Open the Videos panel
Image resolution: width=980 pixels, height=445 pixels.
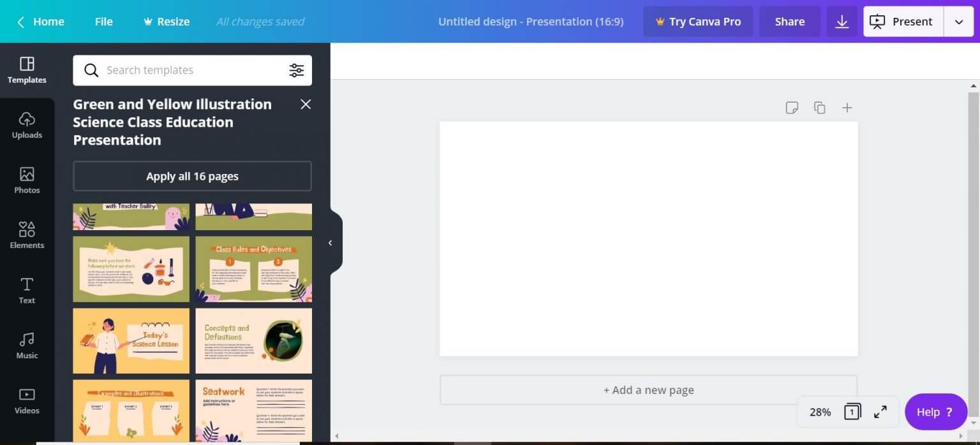27,400
